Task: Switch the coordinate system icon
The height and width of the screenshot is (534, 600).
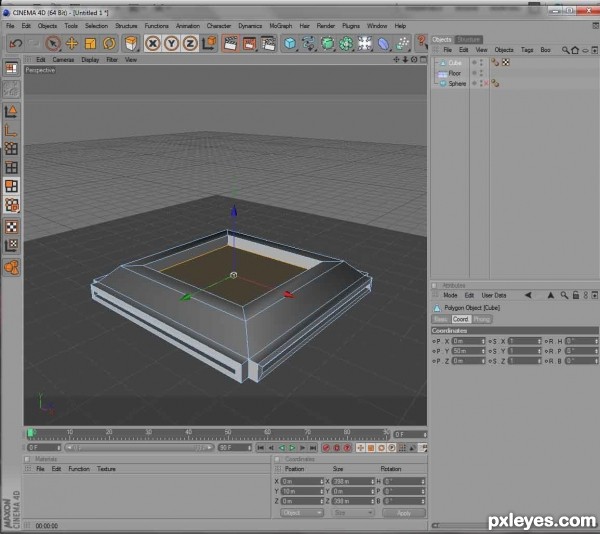Action: point(210,43)
